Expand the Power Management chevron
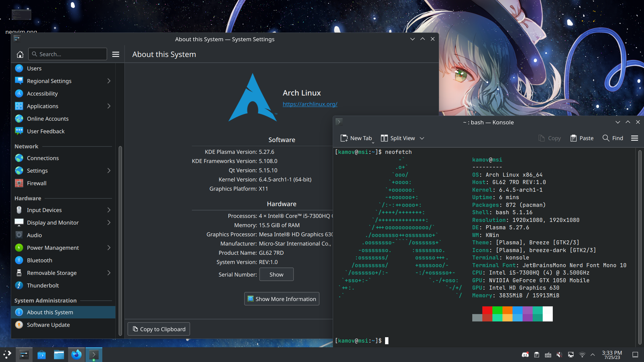Image resolution: width=644 pixels, height=362 pixels. pyautogui.click(x=109, y=248)
